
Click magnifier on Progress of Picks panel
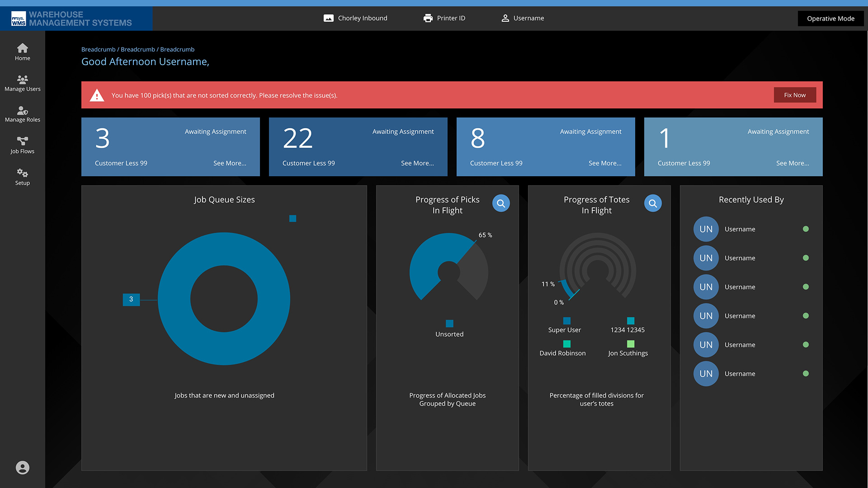point(500,204)
